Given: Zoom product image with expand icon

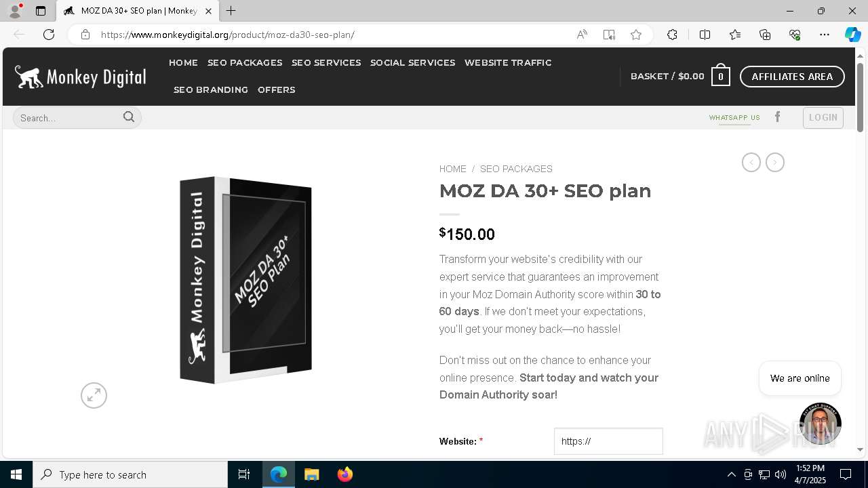Looking at the screenshot, I should tap(94, 395).
